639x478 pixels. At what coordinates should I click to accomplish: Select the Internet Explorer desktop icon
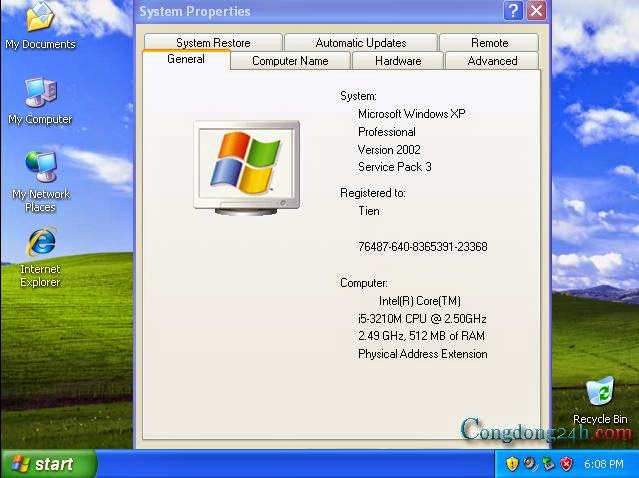pyautogui.click(x=40, y=258)
